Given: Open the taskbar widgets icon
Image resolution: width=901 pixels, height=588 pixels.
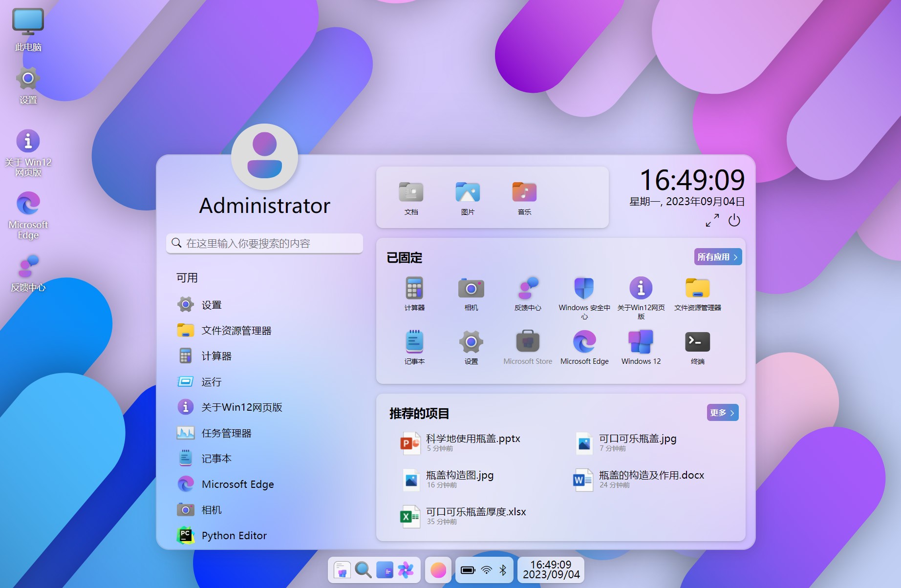Looking at the screenshot, I should point(385,570).
